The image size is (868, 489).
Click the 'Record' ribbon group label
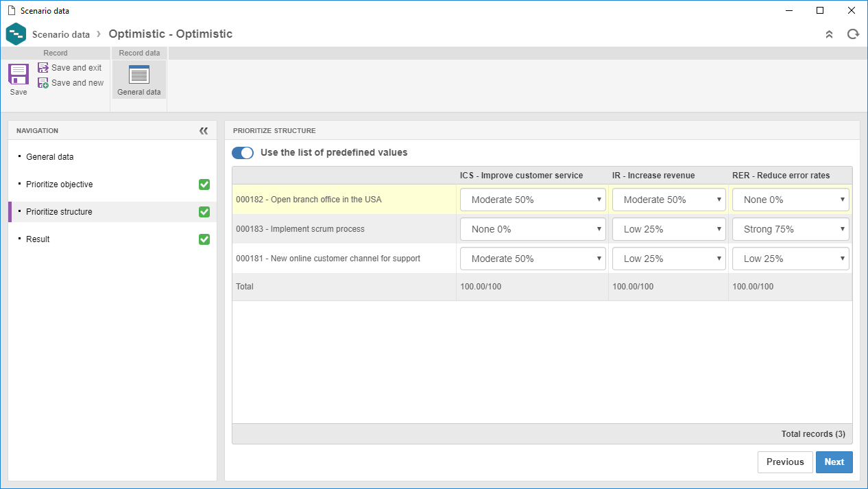pos(56,53)
